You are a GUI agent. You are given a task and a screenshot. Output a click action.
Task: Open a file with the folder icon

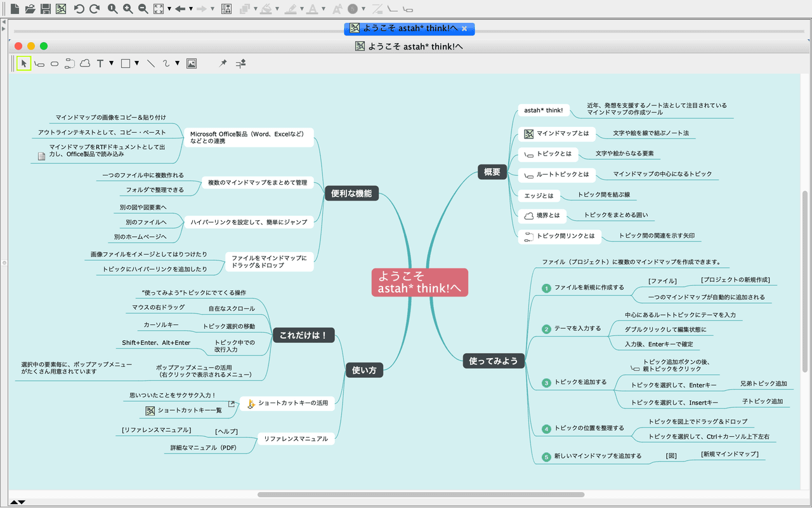(x=30, y=9)
